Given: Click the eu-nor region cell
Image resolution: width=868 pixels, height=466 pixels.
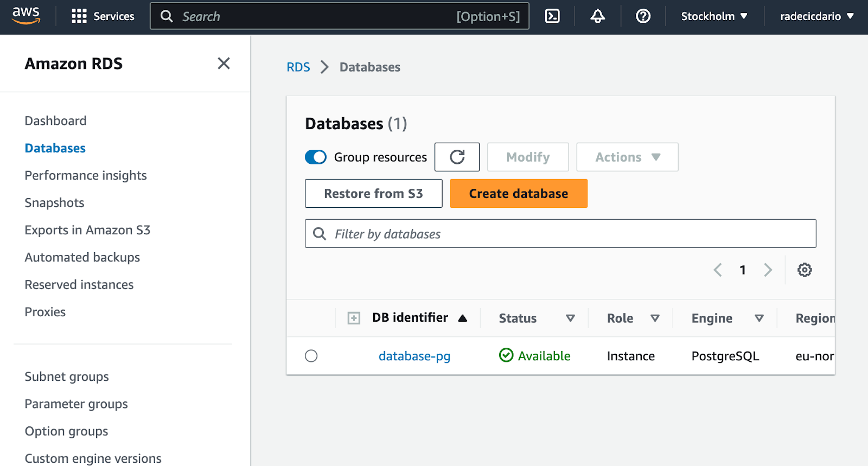Looking at the screenshot, I should (814, 356).
